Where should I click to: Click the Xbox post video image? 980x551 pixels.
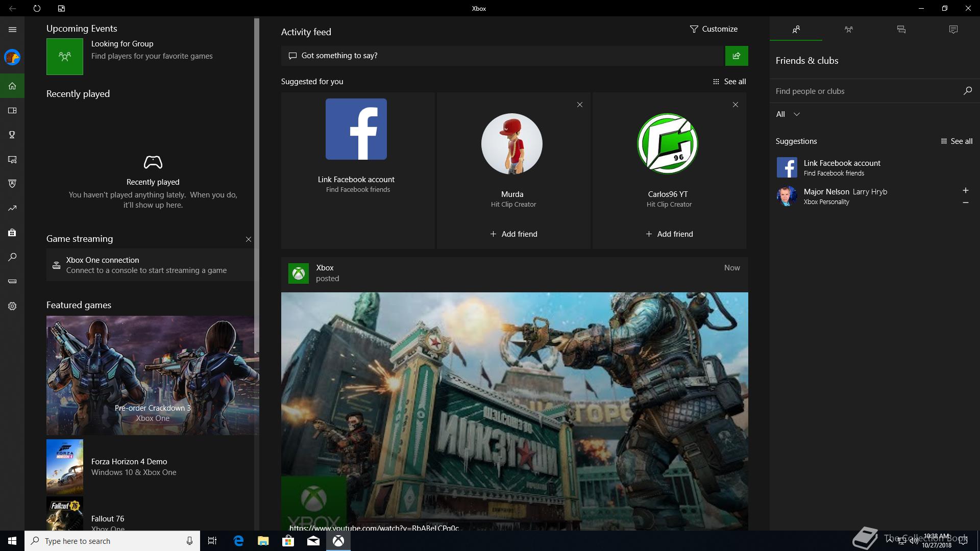tap(514, 411)
